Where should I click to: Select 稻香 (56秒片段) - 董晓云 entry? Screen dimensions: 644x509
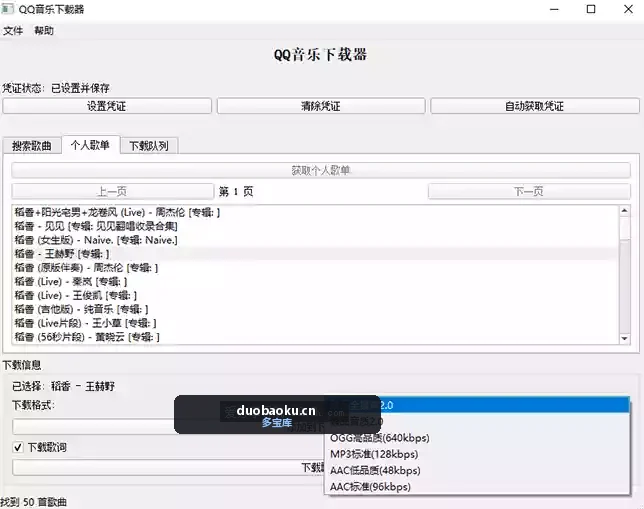pyautogui.click(x=315, y=337)
